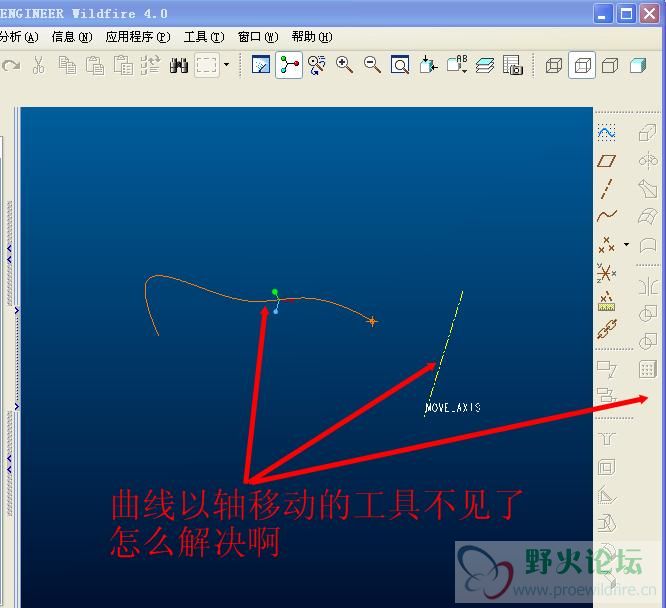Select the Coordinate System tool
Viewport: 666px width, 608px height.
tap(607, 272)
